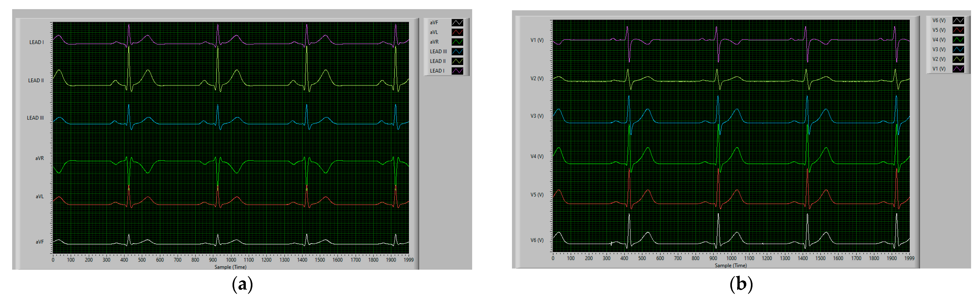This screenshot has height=298, width=980.
Task: Click the aVF plot legend icon
Action: click(457, 23)
